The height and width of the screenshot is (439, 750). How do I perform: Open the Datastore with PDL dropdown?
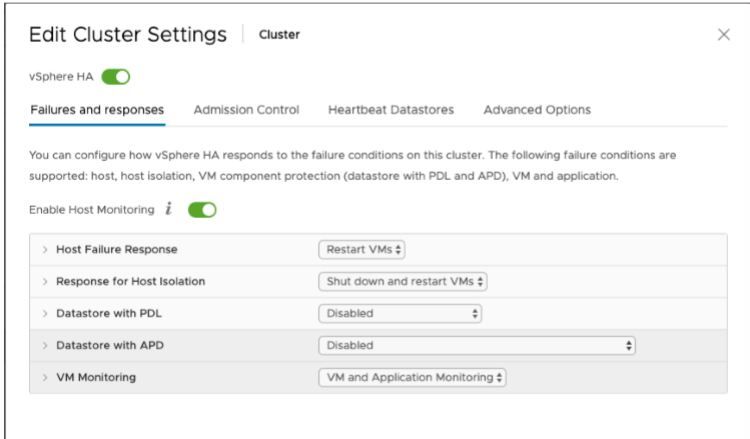coord(399,313)
